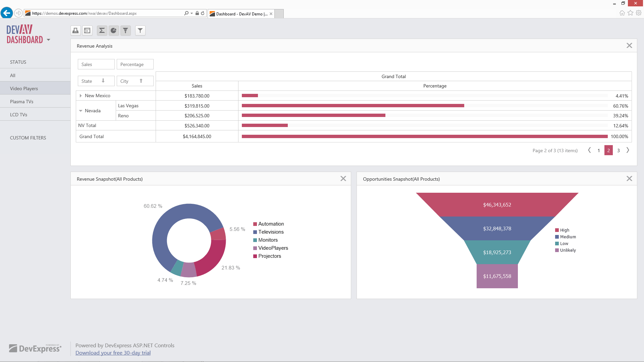Click the STATUS sidebar heading

point(18,62)
